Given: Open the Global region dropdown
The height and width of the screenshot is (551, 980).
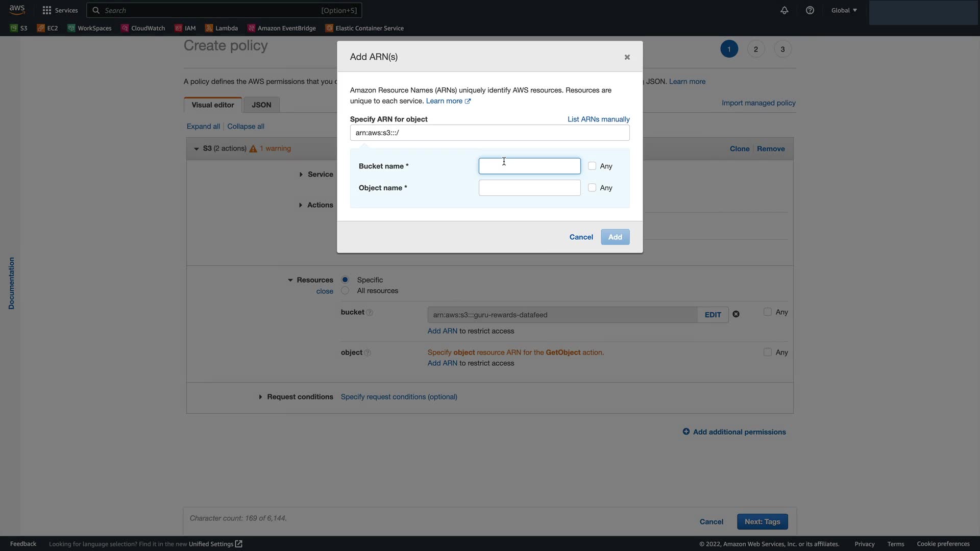Looking at the screenshot, I should (844, 10).
